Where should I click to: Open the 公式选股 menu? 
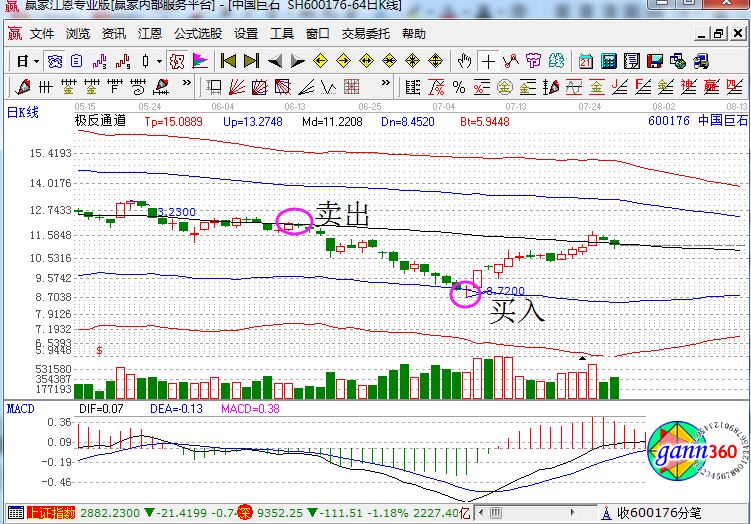198,33
